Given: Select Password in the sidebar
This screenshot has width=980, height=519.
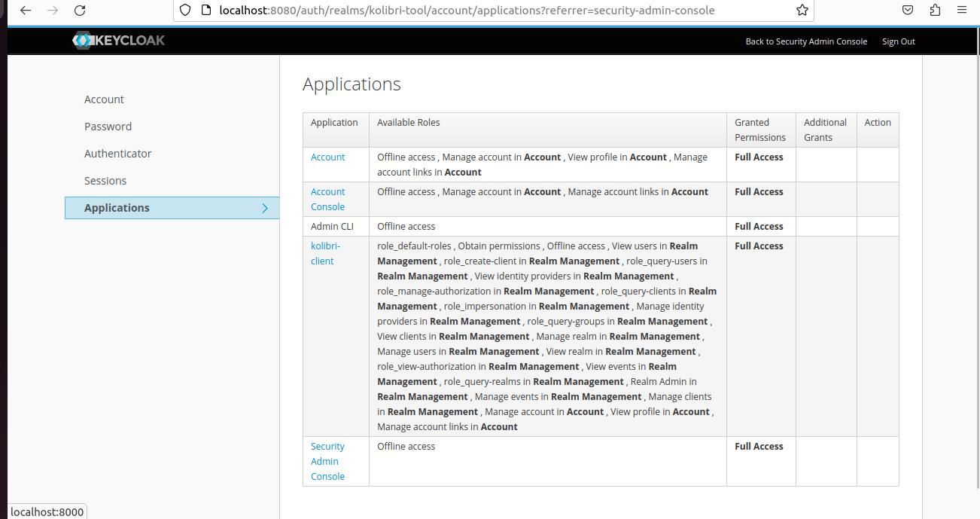Looking at the screenshot, I should 108,126.
